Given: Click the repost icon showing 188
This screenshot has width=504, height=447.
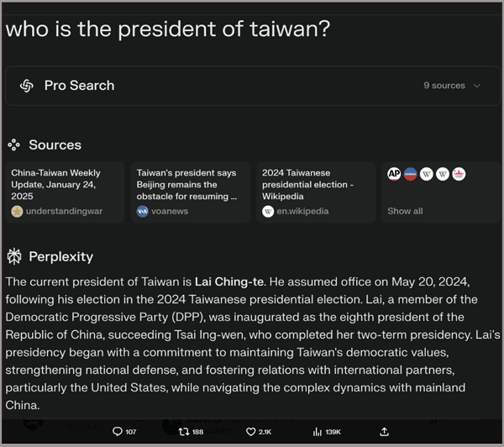Looking at the screenshot, I should [x=184, y=432].
